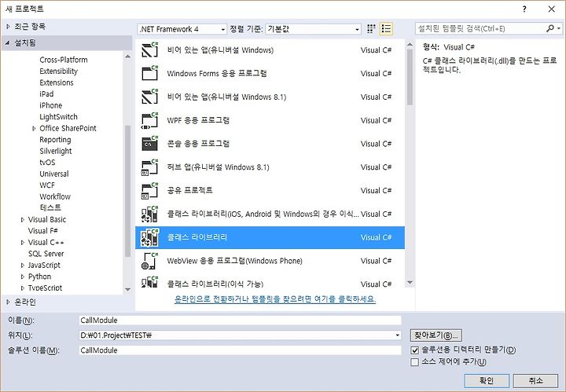Select the Extensibility category
Screen dimensions: 566x392
58,71
